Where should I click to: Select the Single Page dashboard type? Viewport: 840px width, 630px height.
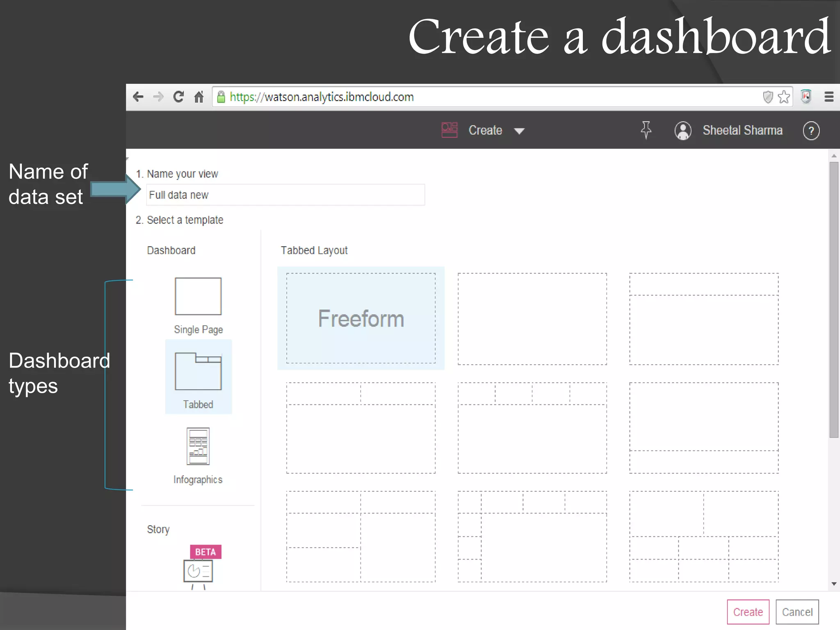[198, 306]
